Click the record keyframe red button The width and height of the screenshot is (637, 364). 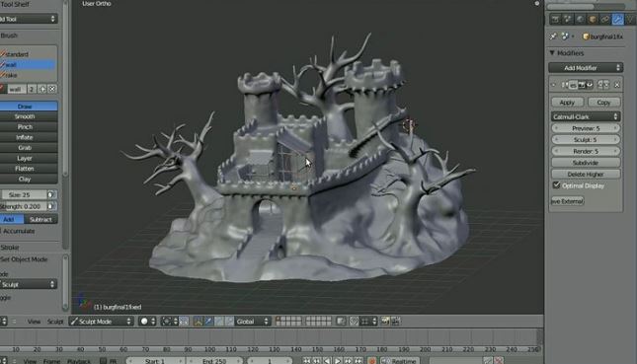tap(371, 361)
